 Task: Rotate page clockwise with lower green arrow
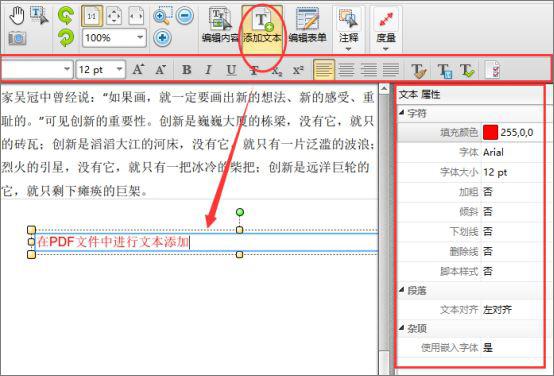tap(66, 38)
